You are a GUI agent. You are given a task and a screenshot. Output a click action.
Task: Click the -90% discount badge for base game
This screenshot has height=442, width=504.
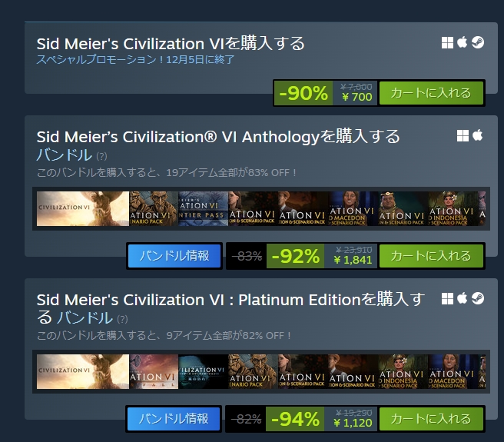tap(303, 94)
